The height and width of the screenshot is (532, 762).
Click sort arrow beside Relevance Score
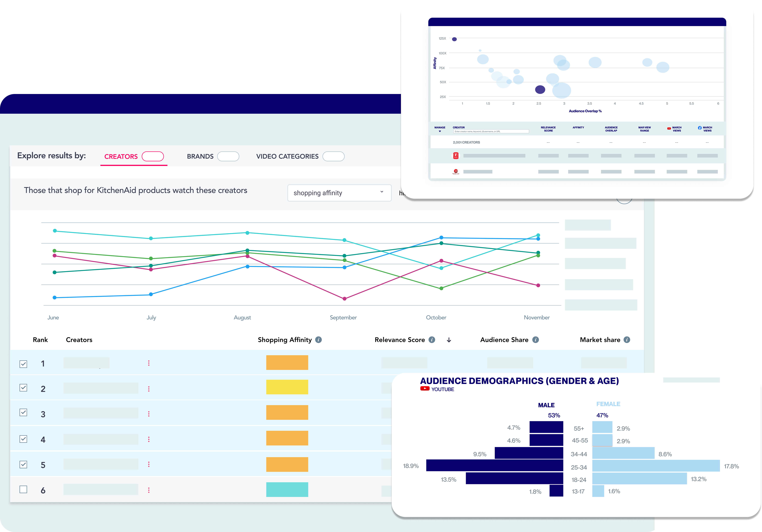coord(449,340)
